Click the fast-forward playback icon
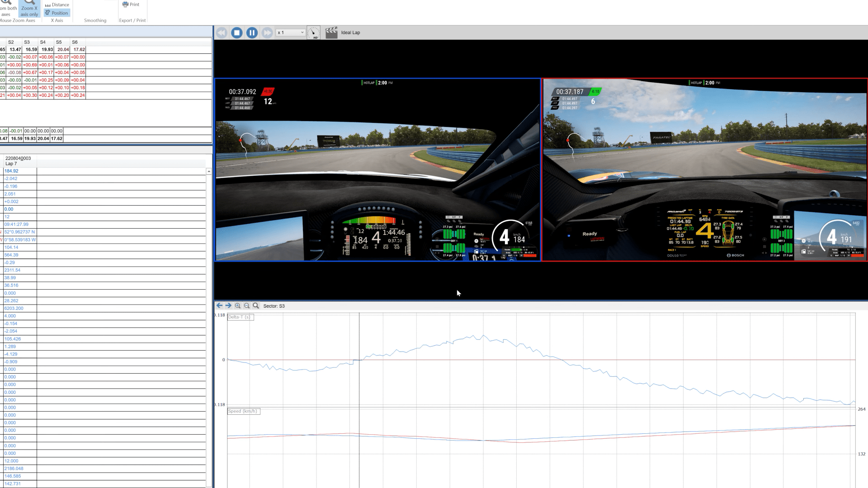The height and width of the screenshot is (488, 868). tap(267, 32)
